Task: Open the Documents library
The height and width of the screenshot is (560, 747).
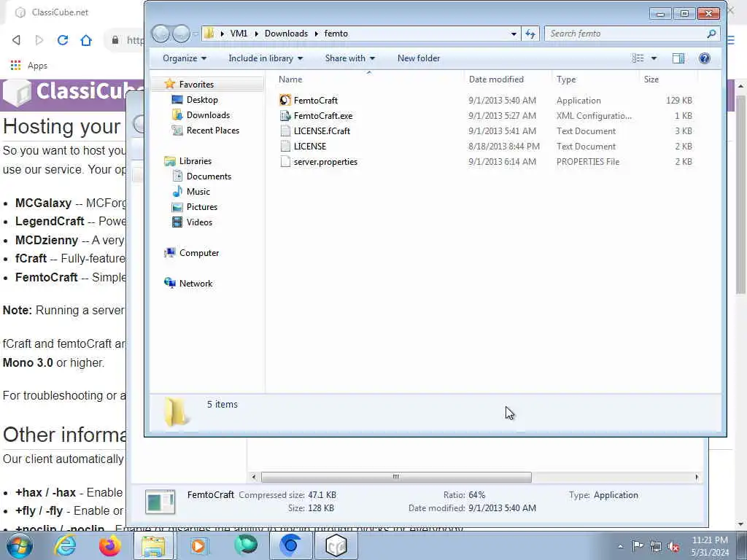Action: point(209,176)
